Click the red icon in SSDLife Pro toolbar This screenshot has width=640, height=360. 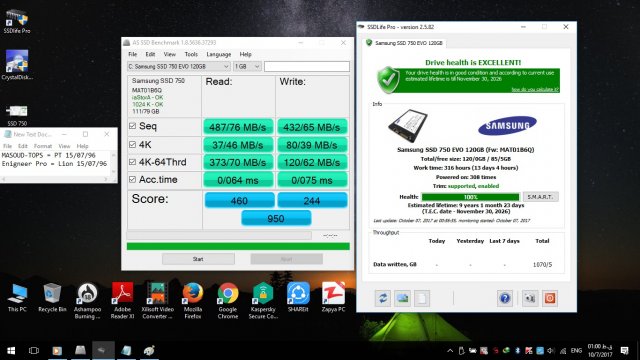click(549, 298)
